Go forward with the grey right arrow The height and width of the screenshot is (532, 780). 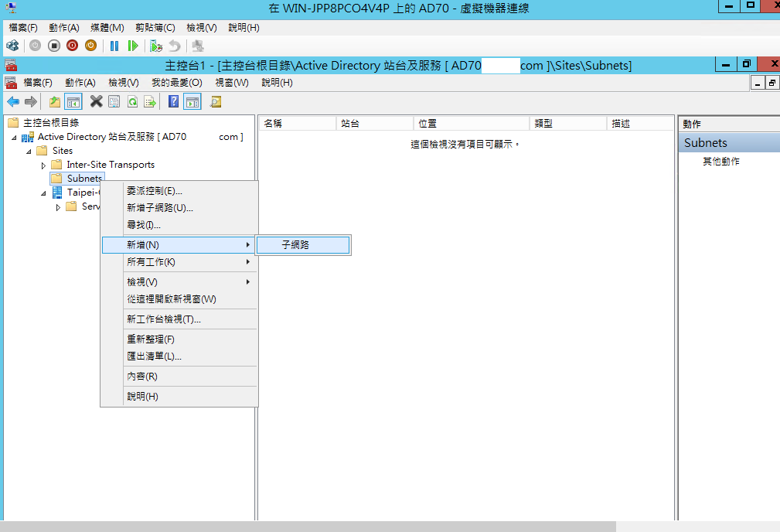(x=31, y=102)
